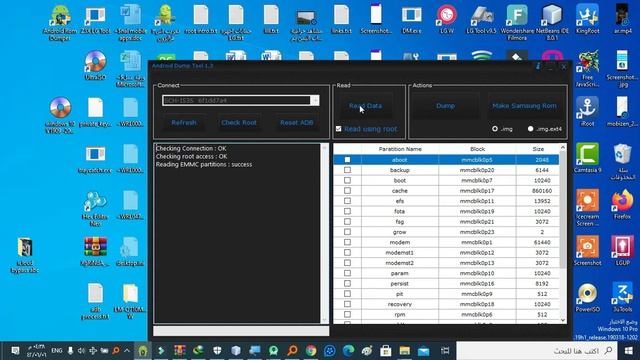Click the Check Root button
Screen dimensions: 640x360
tap(239, 122)
